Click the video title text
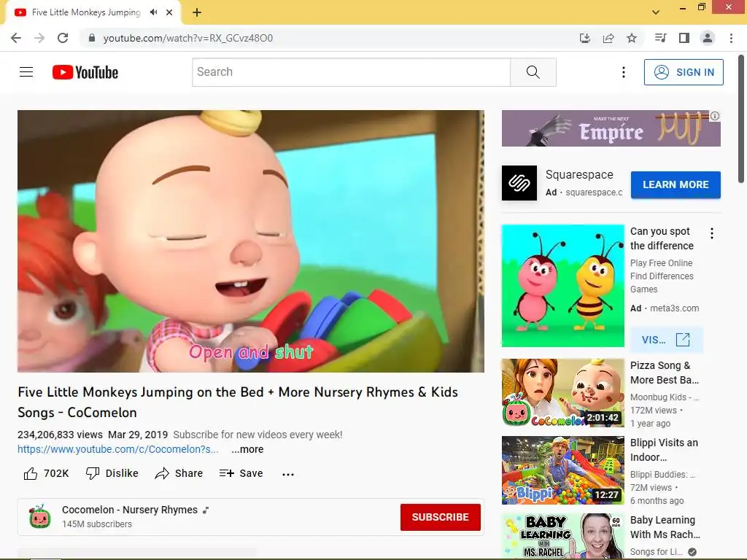The image size is (747, 560). [x=238, y=402]
